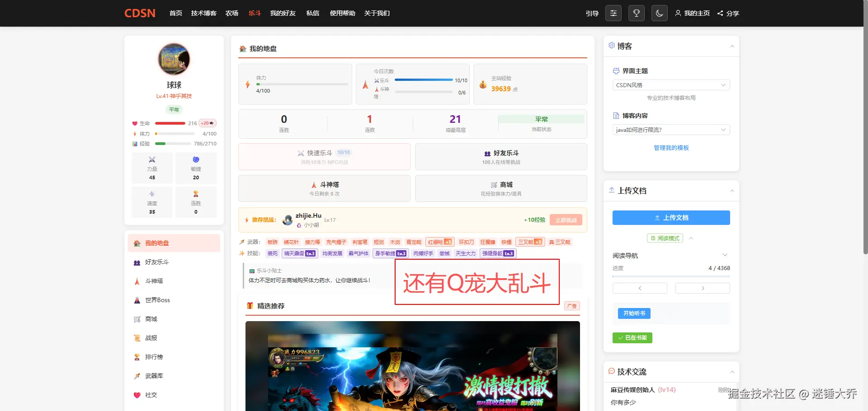Open 商城 card in main panel
The image size is (868, 411).
pos(501,188)
